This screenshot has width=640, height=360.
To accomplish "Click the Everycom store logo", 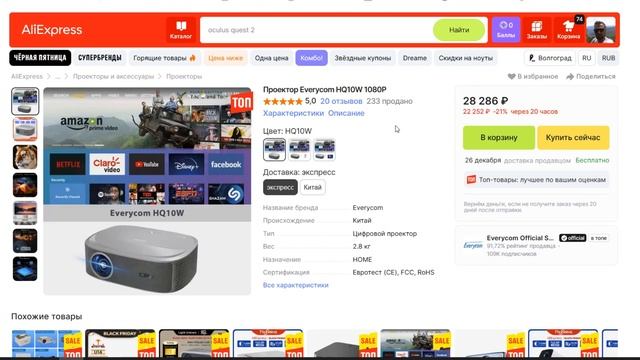I will click(473, 245).
